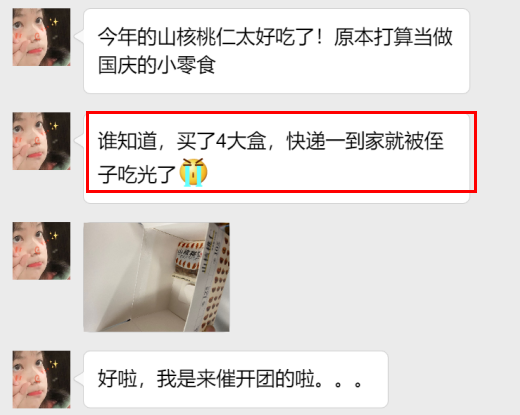520x415 pixels.
Task: Click the words 子吃光了 before the emoji
Action: 137,174
